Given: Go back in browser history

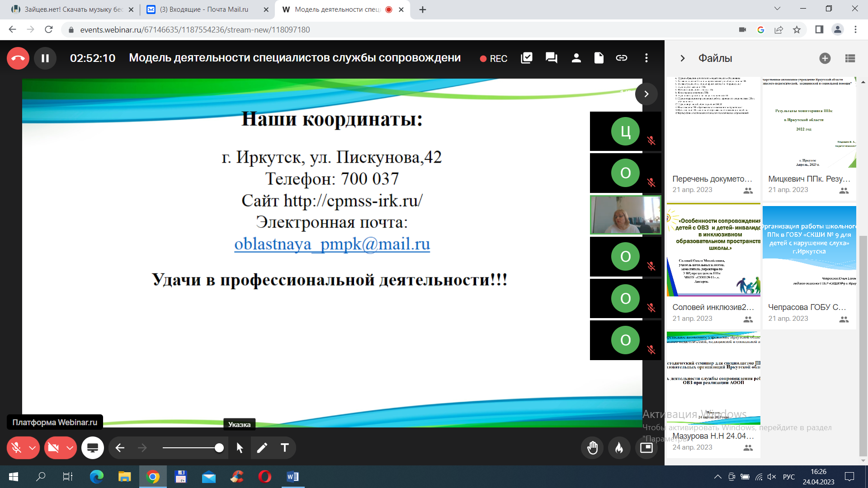Looking at the screenshot, I should point(12,29).
